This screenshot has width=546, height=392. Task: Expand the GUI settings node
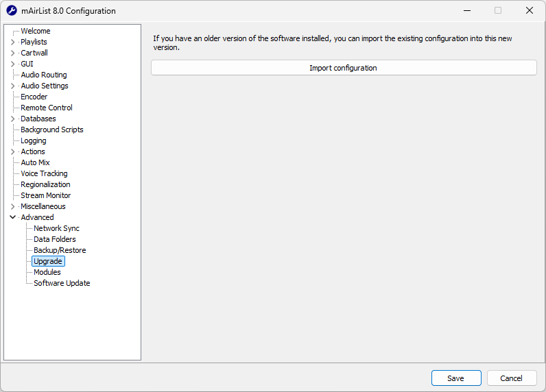[12, 64]
